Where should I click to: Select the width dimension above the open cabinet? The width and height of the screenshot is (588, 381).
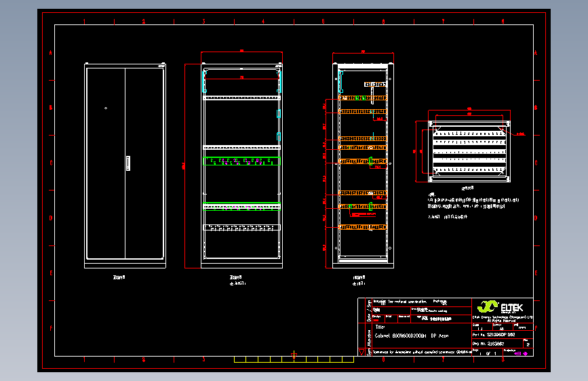click(x=242, y=52)
